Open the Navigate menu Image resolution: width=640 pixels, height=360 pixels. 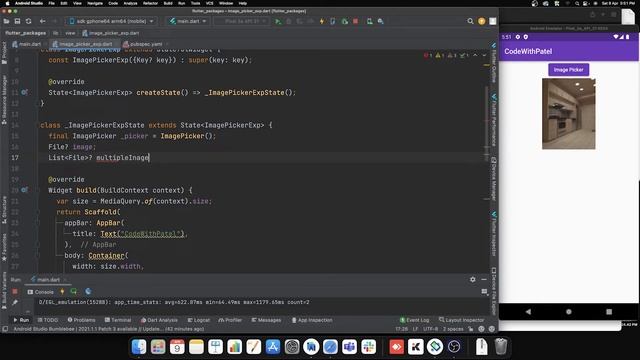[95, 3]
